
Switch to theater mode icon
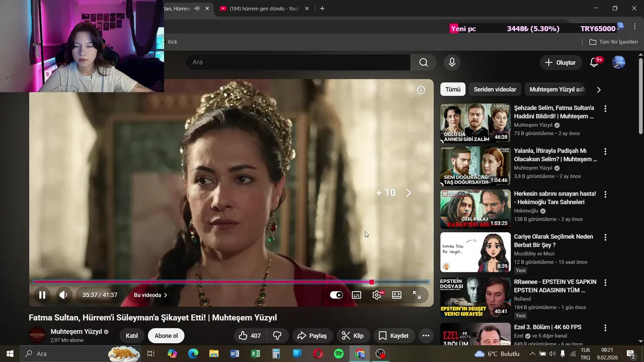pos(397,295)
